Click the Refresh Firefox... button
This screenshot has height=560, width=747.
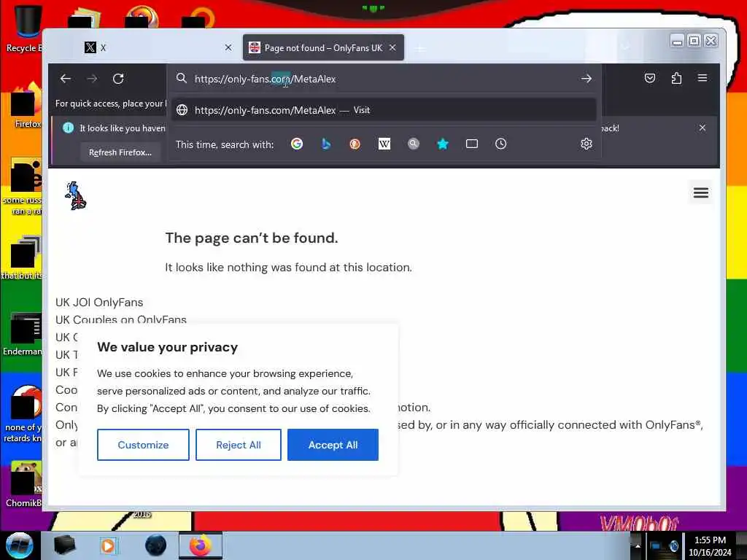(x=120, y=152)
